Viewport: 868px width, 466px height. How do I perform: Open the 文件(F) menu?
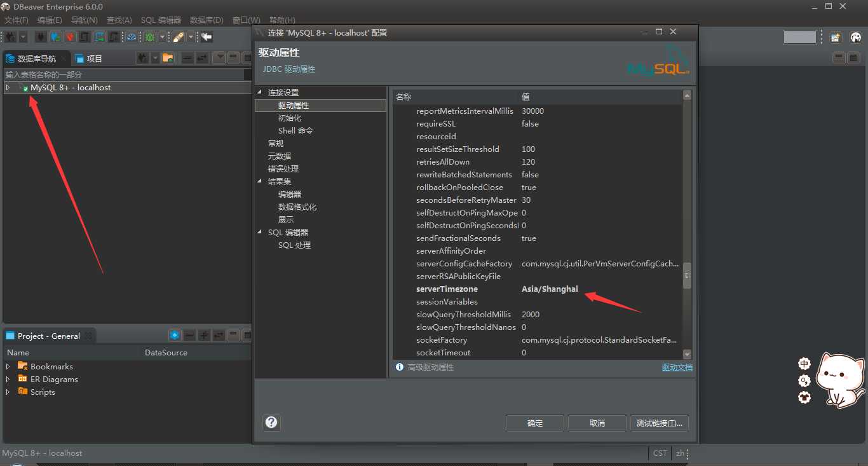pyautogui.click(x=17, y=20)
